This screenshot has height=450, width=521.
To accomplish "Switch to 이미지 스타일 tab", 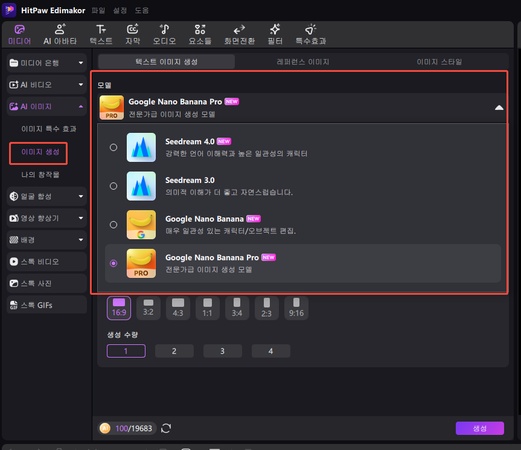I will [x=439, y=62].
